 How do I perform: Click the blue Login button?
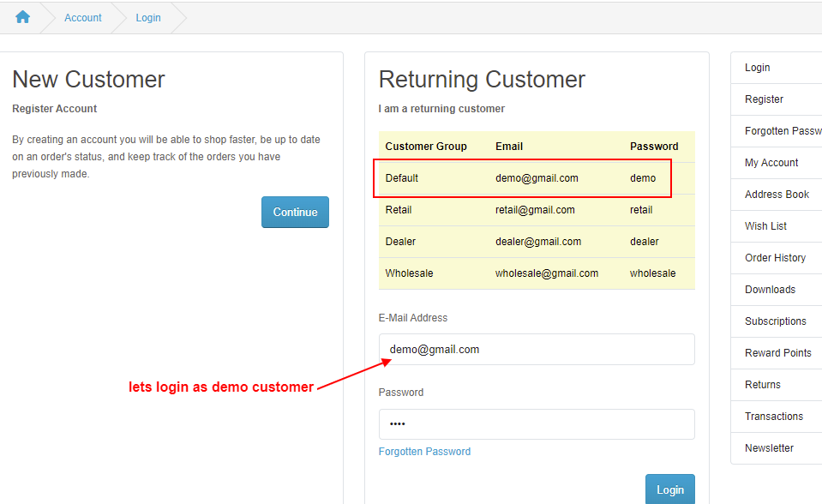click(670, 489)
